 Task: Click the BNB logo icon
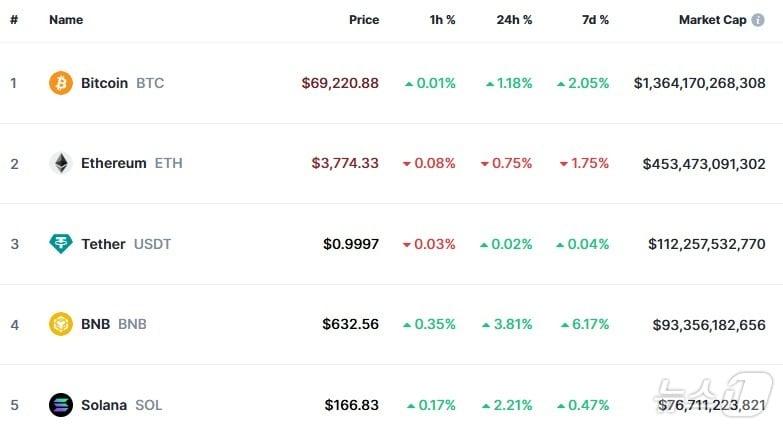click(x=61, y=324)
